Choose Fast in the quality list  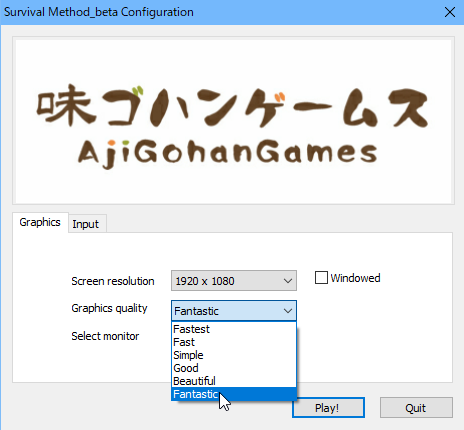234,342
